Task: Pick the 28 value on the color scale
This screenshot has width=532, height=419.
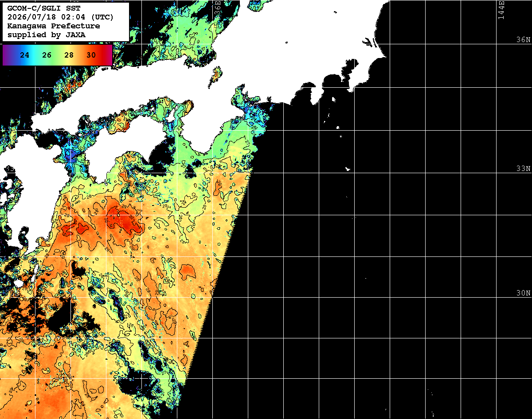Action: 69,55
